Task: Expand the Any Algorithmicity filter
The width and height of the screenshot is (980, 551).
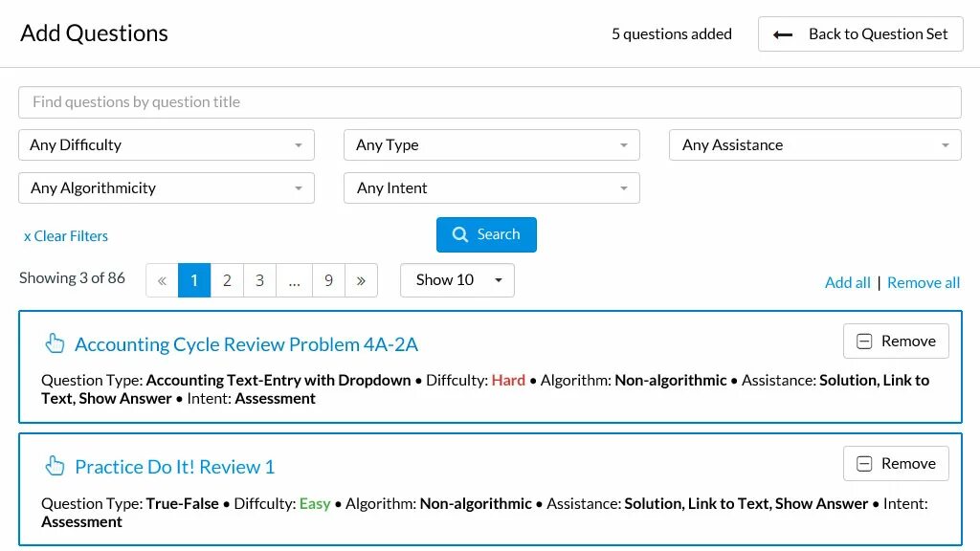Action: (167, 188)
